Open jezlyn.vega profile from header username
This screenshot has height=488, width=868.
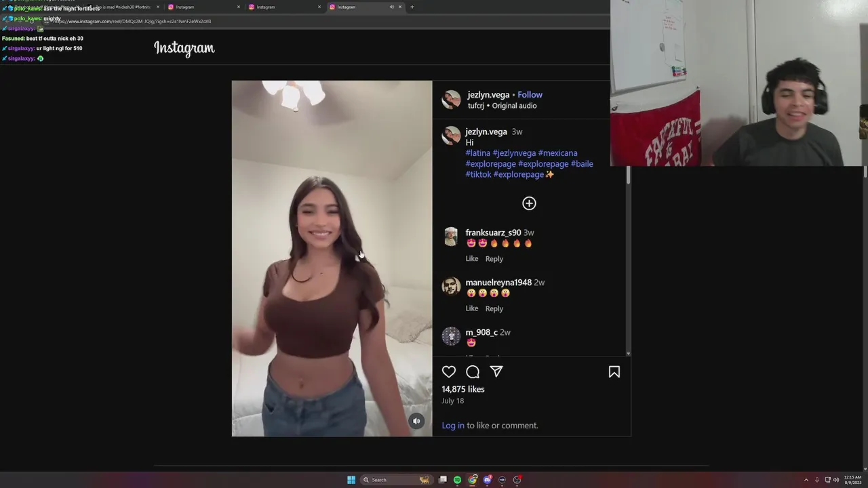pos(488,95)
